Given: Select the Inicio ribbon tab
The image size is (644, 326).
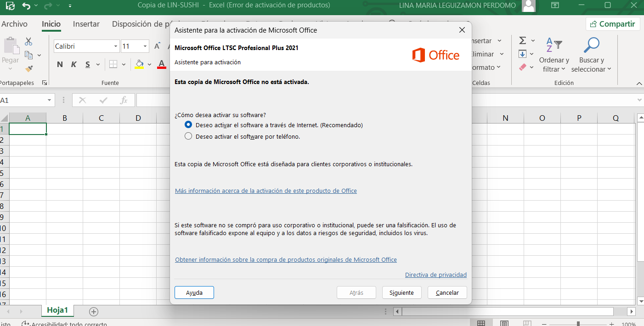Looking at the screenshot, I should click(51, 24).
